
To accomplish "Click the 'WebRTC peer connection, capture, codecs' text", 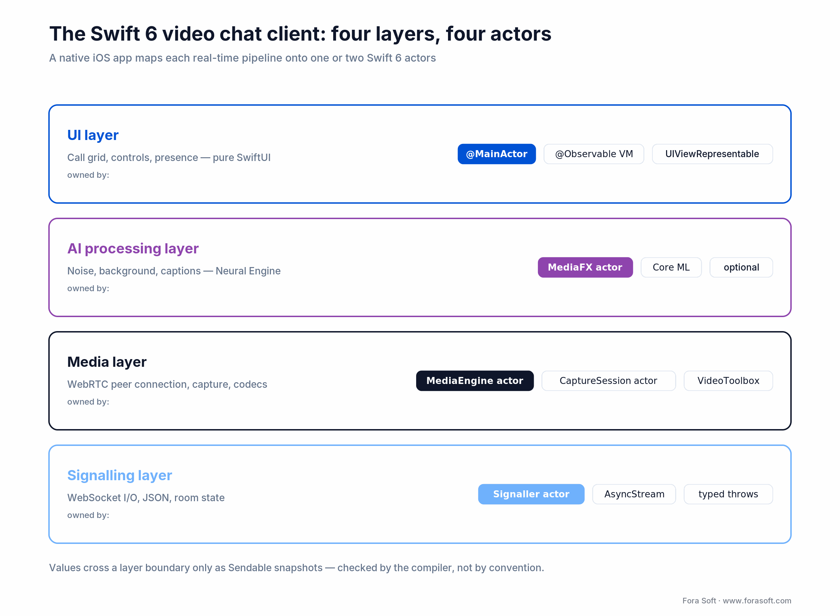I will pyautogui.click(x=167, y=384).
